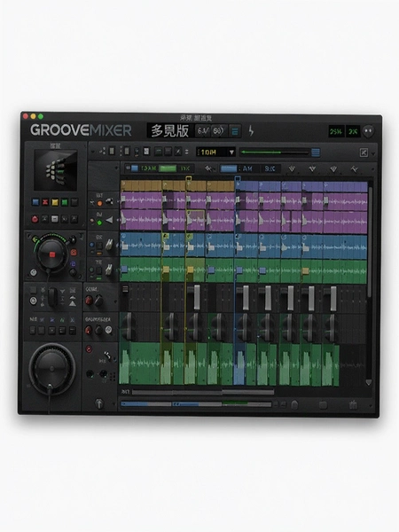
Task: Click the 2K green readout
Action: [353, 131]
